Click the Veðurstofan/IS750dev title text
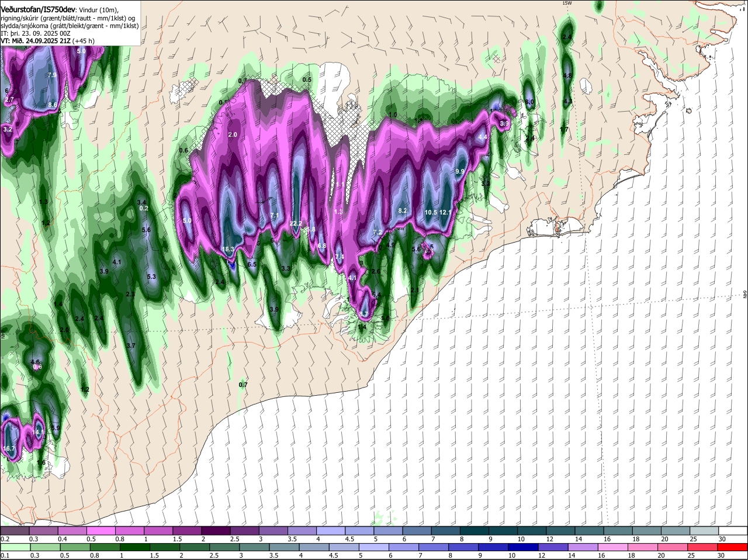Image resolution: width=748 pixels, height=560 pixels. (38, 10)
